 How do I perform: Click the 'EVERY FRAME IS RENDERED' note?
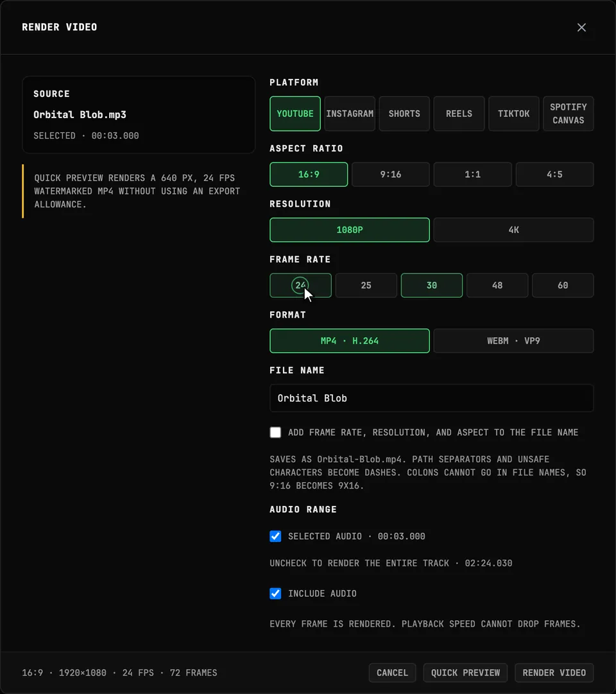(425, 624)
